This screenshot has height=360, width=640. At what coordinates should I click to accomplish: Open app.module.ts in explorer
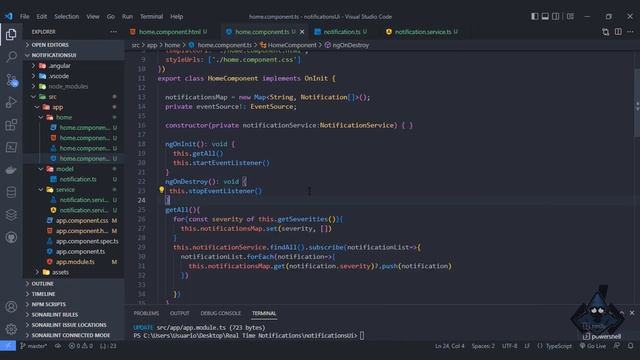click(75, 262)
